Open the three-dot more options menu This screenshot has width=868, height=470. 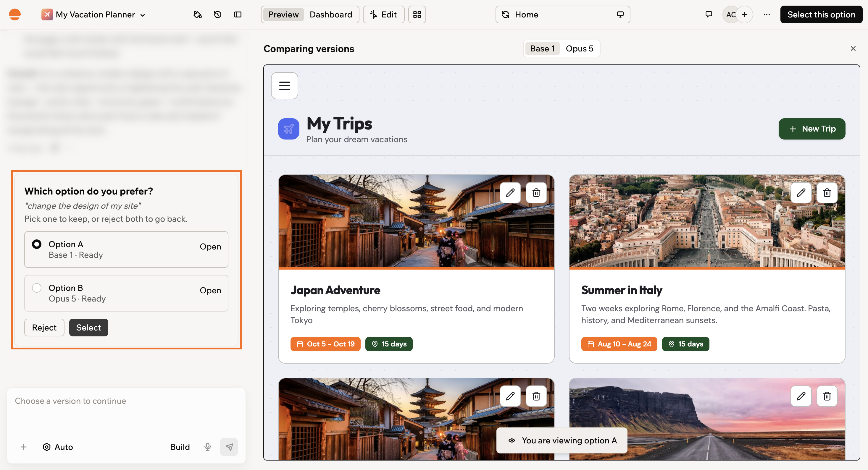pos(767,14)
